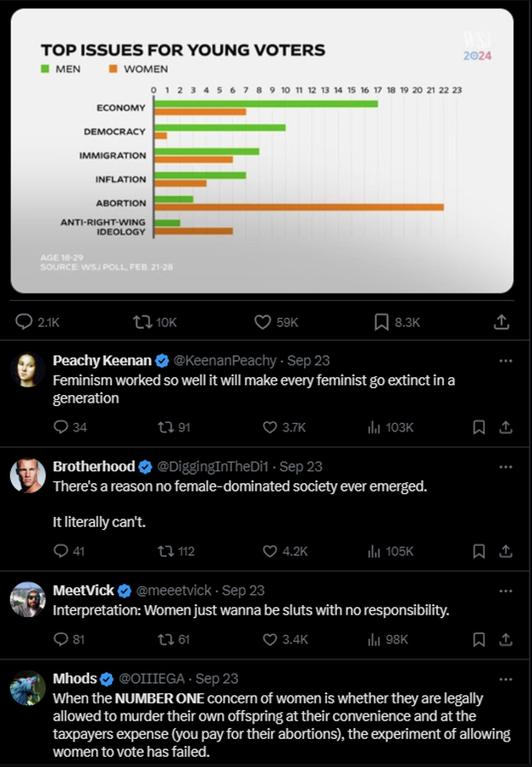Open Peachy Keenan's profile picture
532x767 pixels.
tap(28, 370)
